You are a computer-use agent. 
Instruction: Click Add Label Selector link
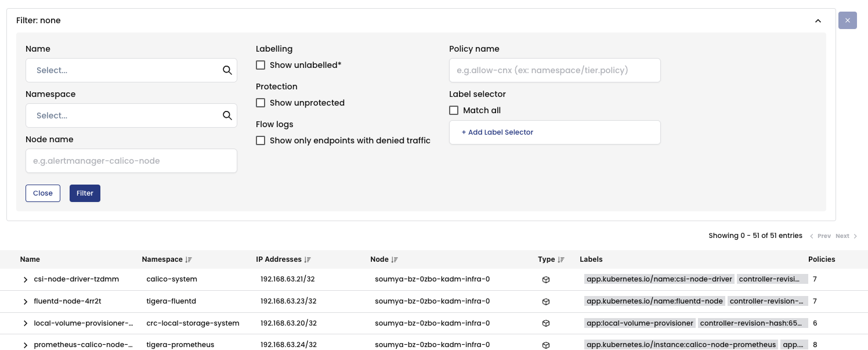click(497, 132)
